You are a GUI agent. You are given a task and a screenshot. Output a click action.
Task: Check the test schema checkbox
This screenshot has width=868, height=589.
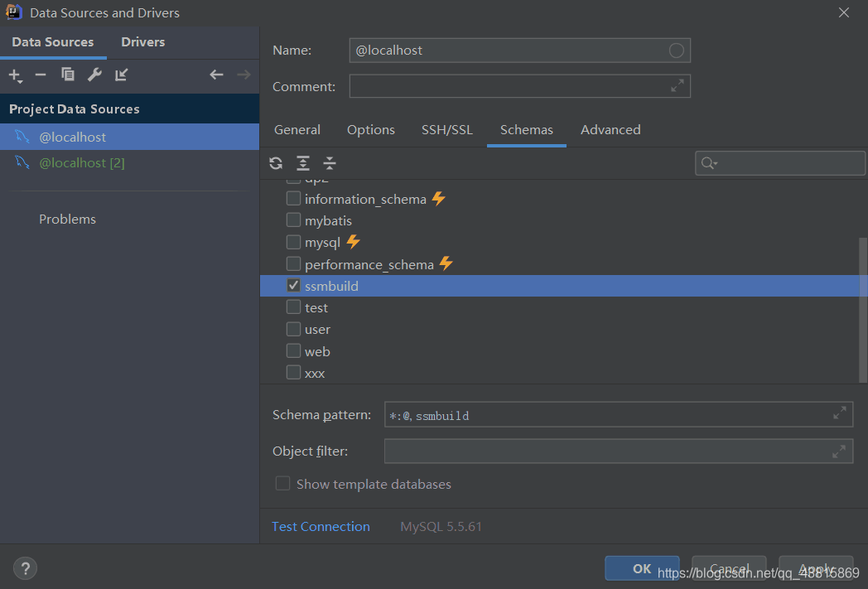click(x=293, y=307)
